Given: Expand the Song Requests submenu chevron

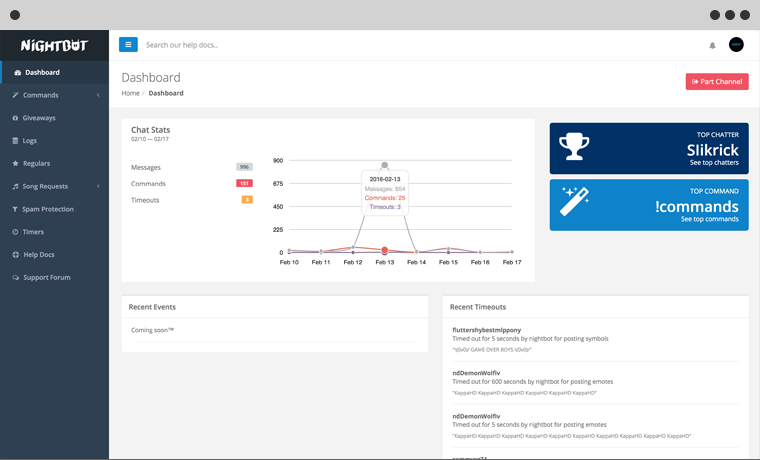Looking at the screenshot, I should click(98, 186).
